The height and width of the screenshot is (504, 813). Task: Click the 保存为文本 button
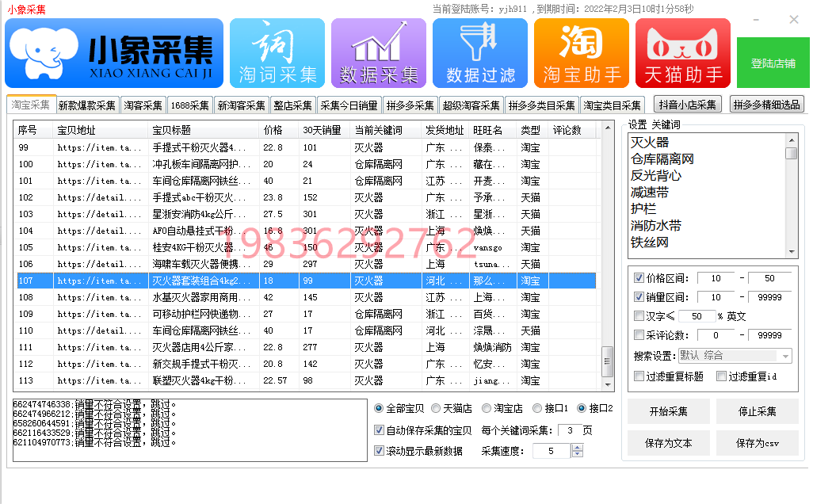[x=668, y=443]
